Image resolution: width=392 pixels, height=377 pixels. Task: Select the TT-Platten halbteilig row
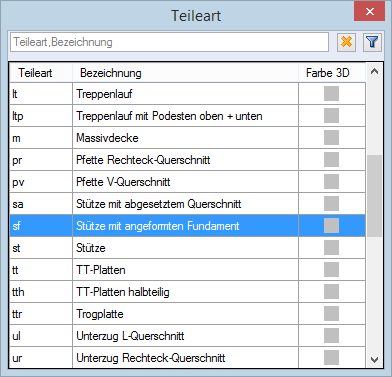pyautogui.click(x=187, y=292)
